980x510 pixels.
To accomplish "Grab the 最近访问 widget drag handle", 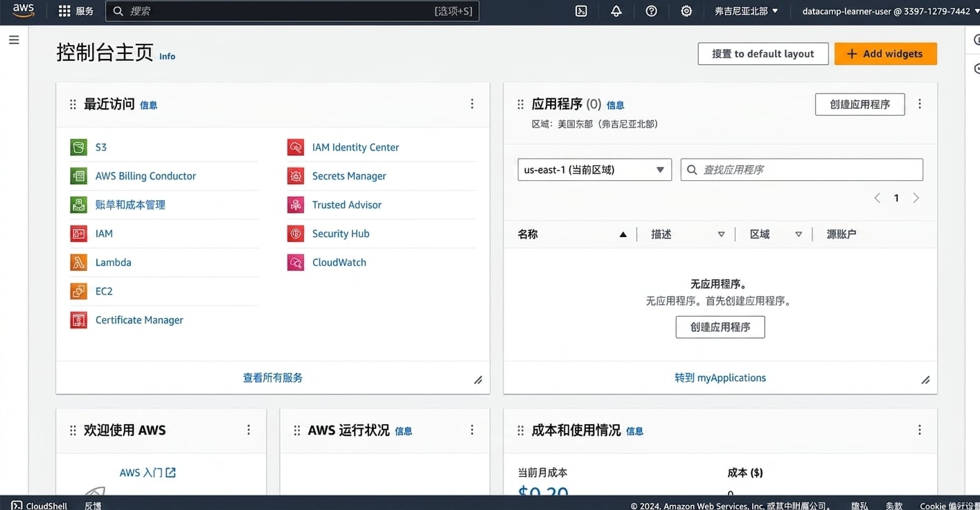I will [x=73, y=105].
